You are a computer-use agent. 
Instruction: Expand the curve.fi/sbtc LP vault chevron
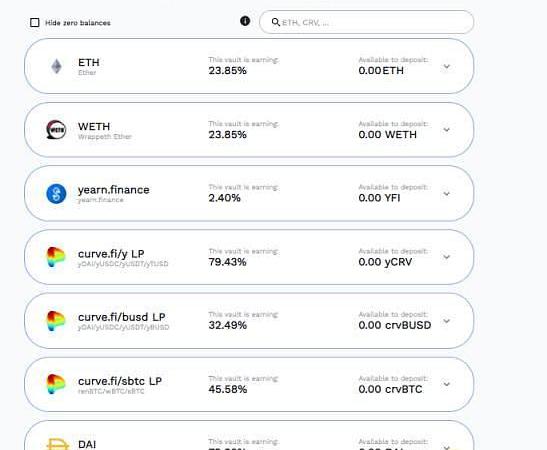click(447, 384)
